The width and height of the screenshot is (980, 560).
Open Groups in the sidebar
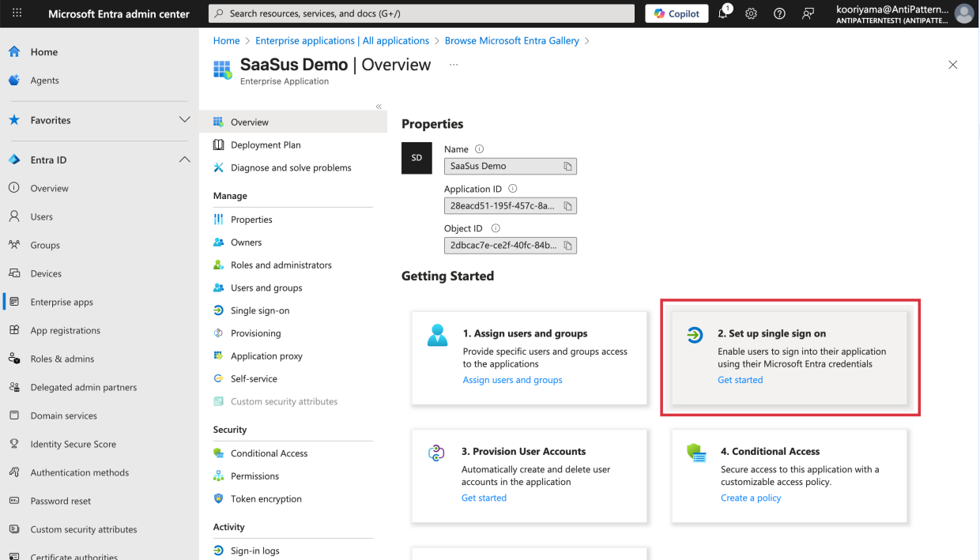coord(45,245)
